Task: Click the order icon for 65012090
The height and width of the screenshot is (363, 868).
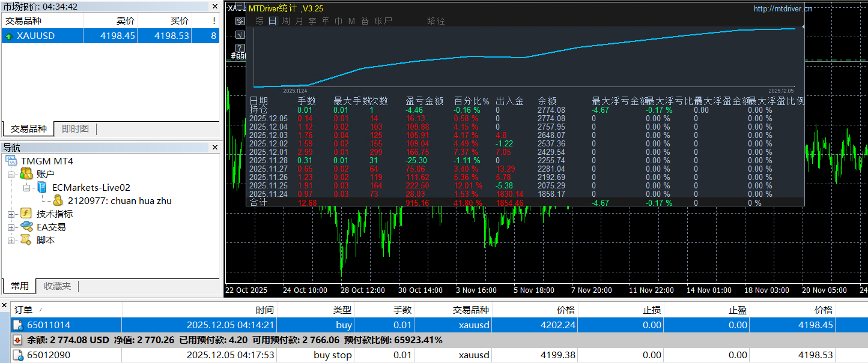Action: coord(19,355)
